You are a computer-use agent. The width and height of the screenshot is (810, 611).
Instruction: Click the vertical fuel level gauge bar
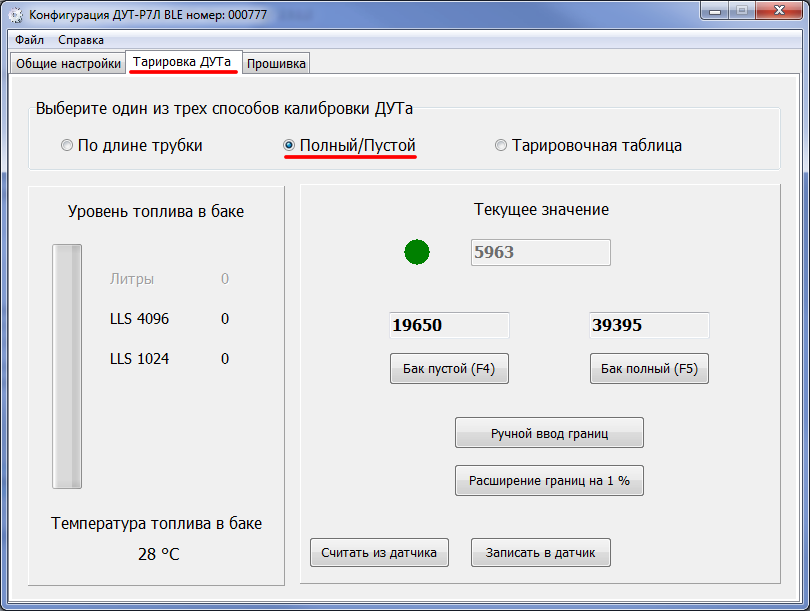coord(67,366)
